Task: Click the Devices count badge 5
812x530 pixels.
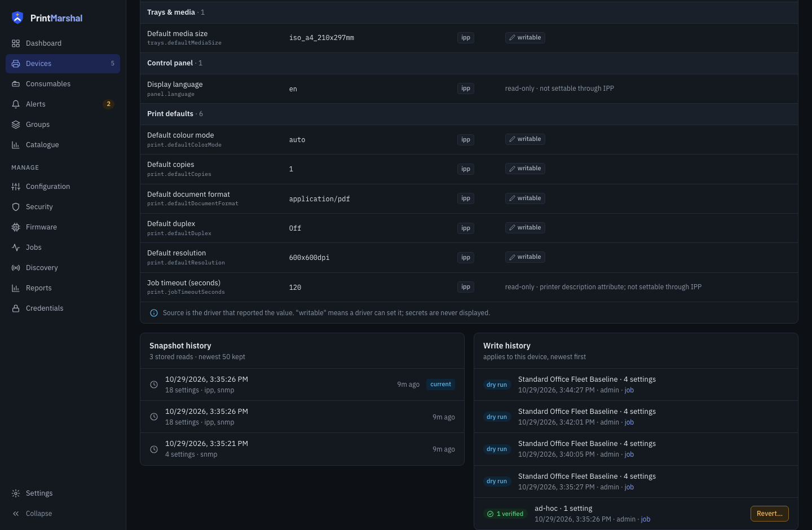Action: click(112, 64)
